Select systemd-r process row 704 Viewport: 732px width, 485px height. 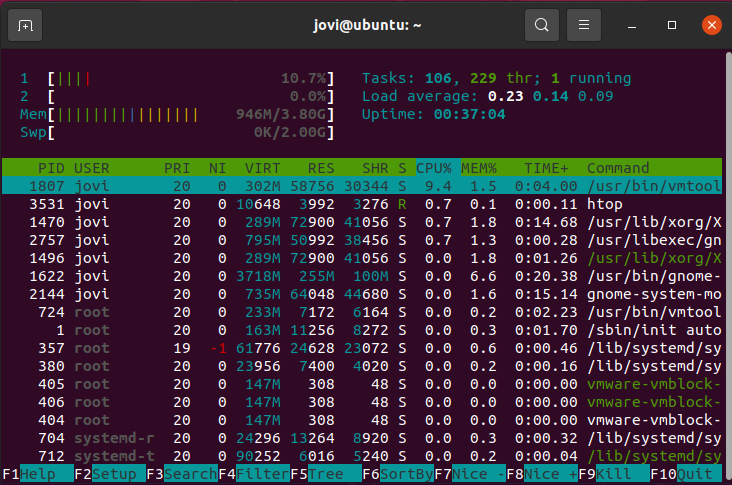coord(362,438)
